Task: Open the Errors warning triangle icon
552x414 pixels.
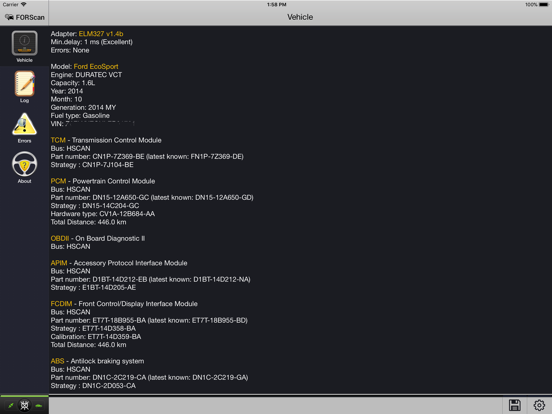Action: (24, 124)
